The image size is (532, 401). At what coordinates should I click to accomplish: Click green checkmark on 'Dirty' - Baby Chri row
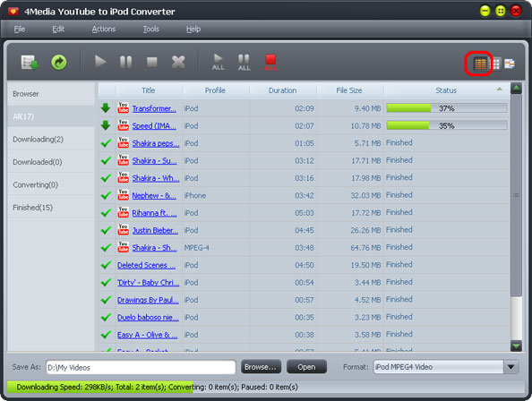point(106,282)
